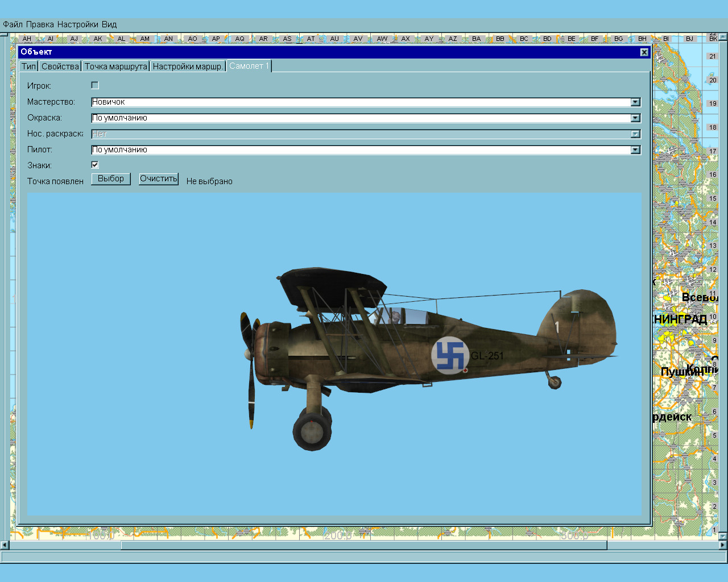Close the Объект dialog window
The height and width of the screenshot is (582, 728).
[644, 52]
